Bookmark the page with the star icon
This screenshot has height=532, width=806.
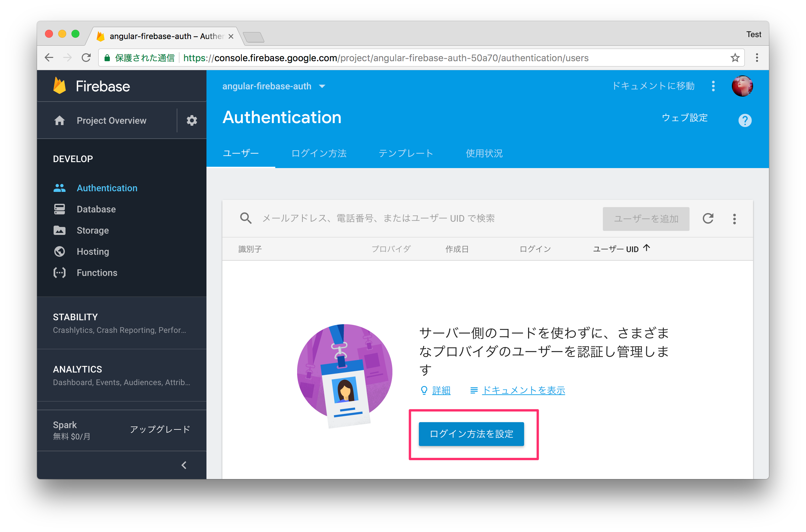pyautogui.click(x=735, y=58)
